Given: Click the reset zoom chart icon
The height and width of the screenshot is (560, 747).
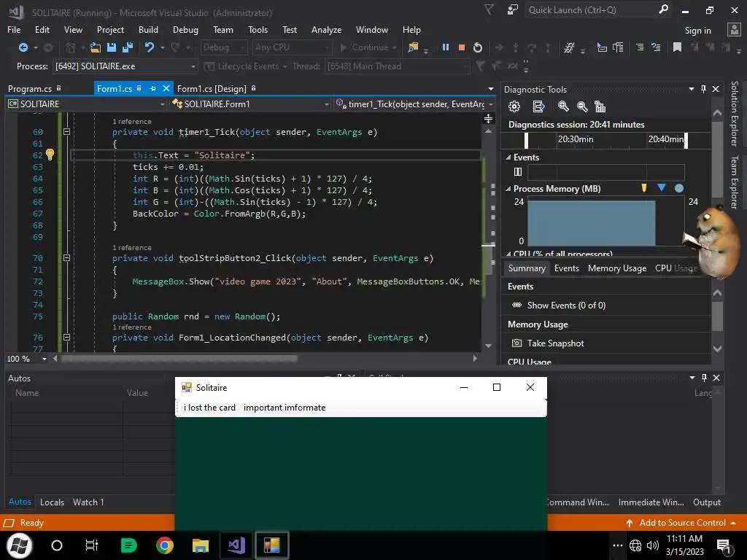Looking at the screenshot, I should [x=600, y=106].
